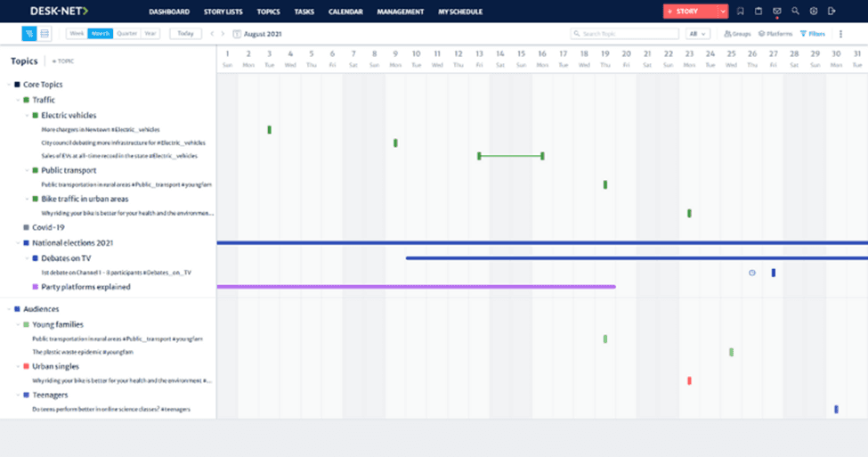Open the All filter dropdown

click(697, 34)
